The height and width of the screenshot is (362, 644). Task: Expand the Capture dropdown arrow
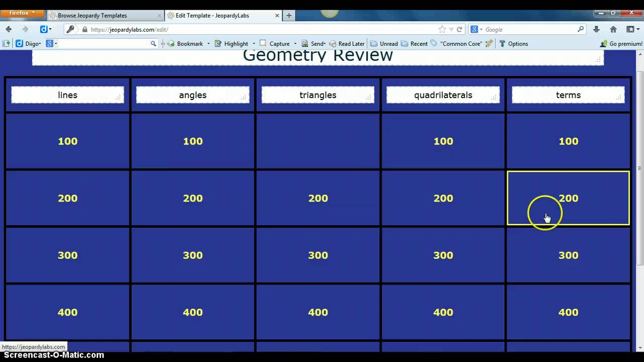(295, 44)
